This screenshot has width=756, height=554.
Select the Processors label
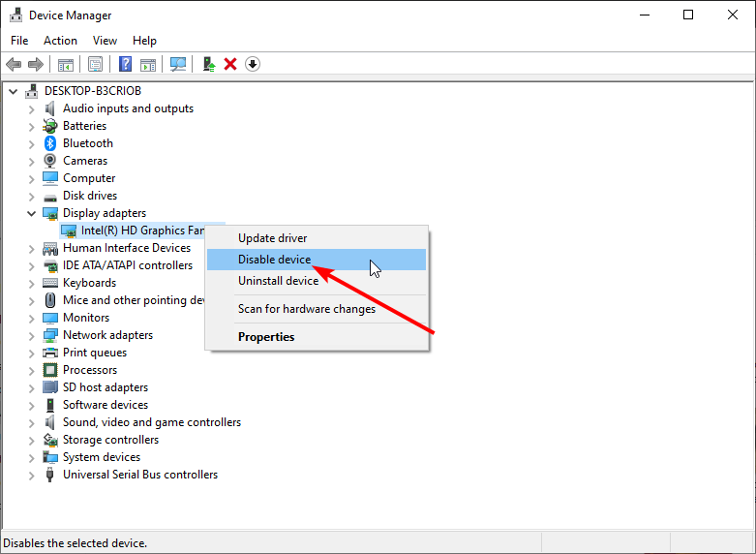click(90, 370)
